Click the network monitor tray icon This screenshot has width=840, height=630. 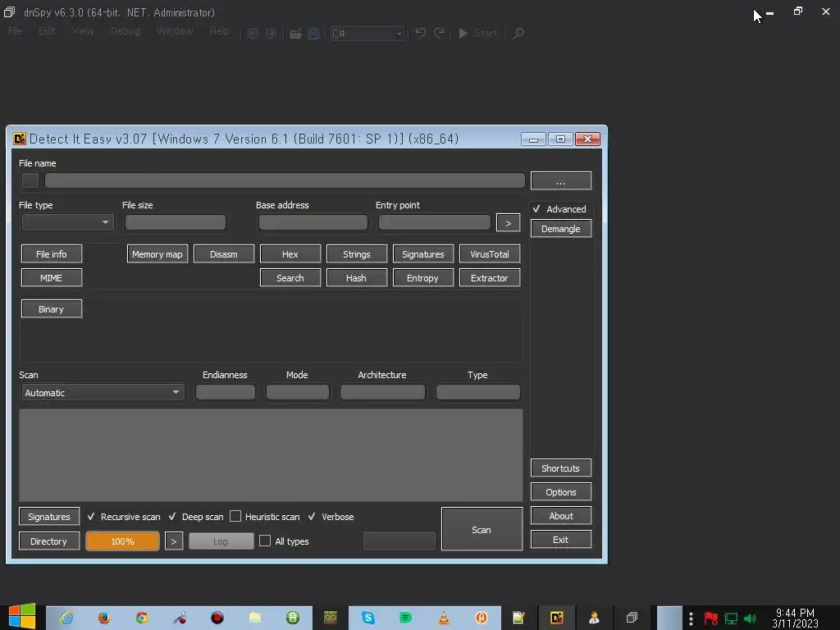click(731, 619)
